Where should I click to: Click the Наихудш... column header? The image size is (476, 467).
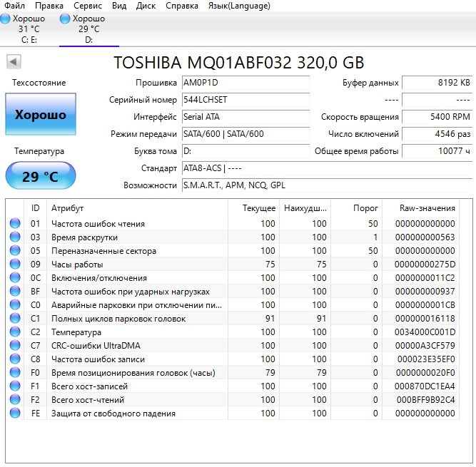click(x=305, y=208)
